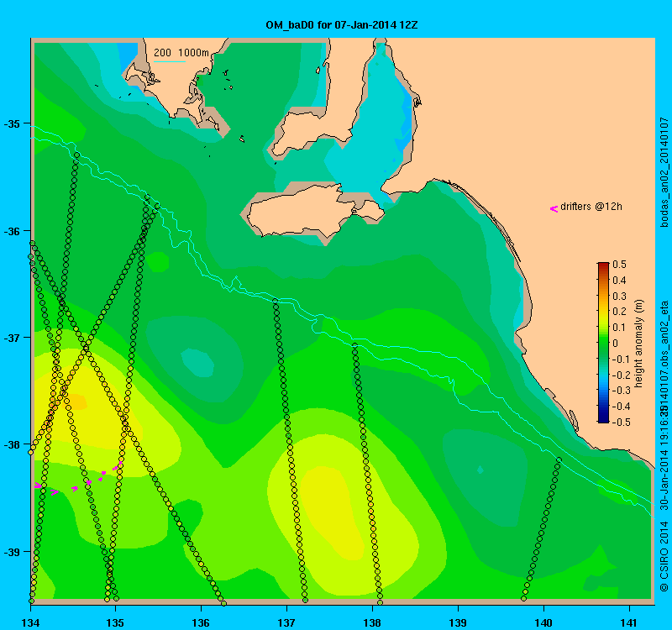Click the '-36' latitude axis label
This screenshot has height=630, width=672.
tap(12, 231)
